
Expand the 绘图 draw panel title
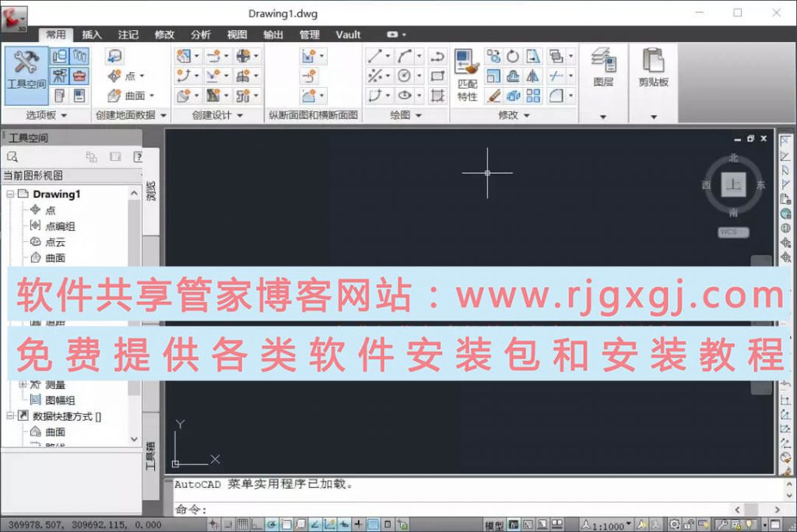(406, 115)
